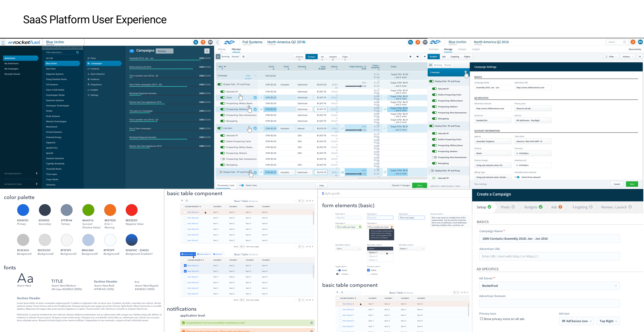
Task: Open the RocketFuel Ad Server dropdown in Create a Campaign
Action: (549, 286)
